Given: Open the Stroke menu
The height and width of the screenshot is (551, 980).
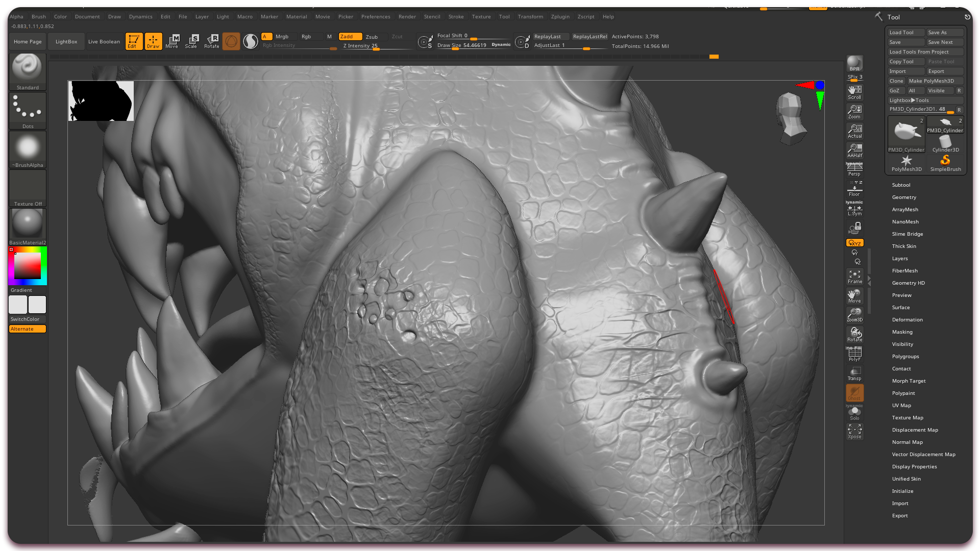Looking at the screenshot, I should coord(456,17).
